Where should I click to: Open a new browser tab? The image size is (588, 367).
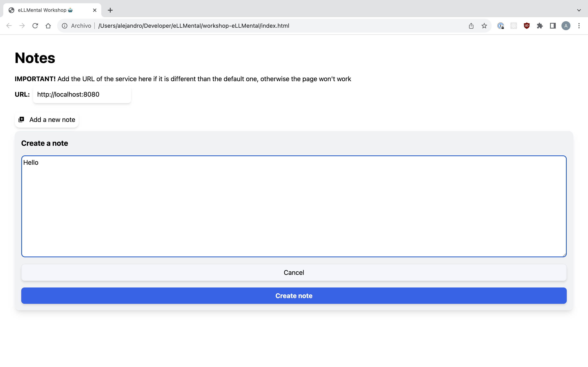pyautogui.click(x=110, y=10)
